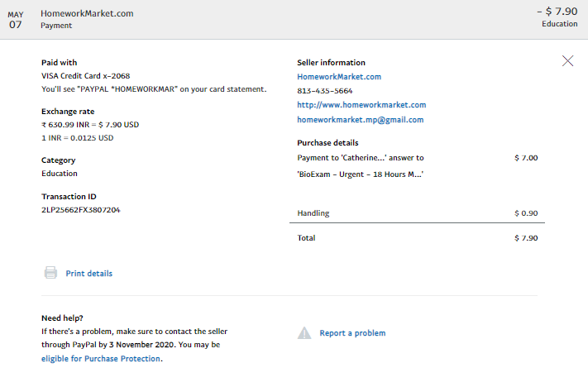Image resolution: width=588 pixels, height=382 pixels.
Task: Click the - $ 7.90 header amount
Action: [x=557, y=12]
